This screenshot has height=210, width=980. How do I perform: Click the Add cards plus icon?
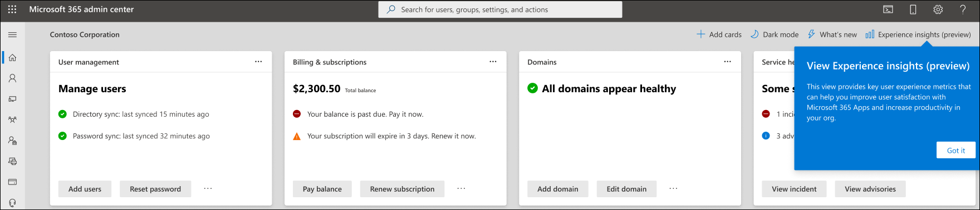(700, 34)
